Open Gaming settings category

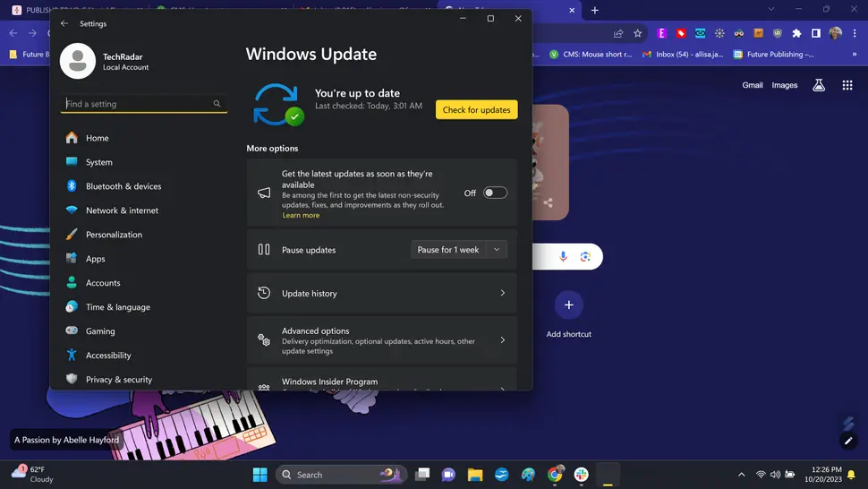click(100, 331)
